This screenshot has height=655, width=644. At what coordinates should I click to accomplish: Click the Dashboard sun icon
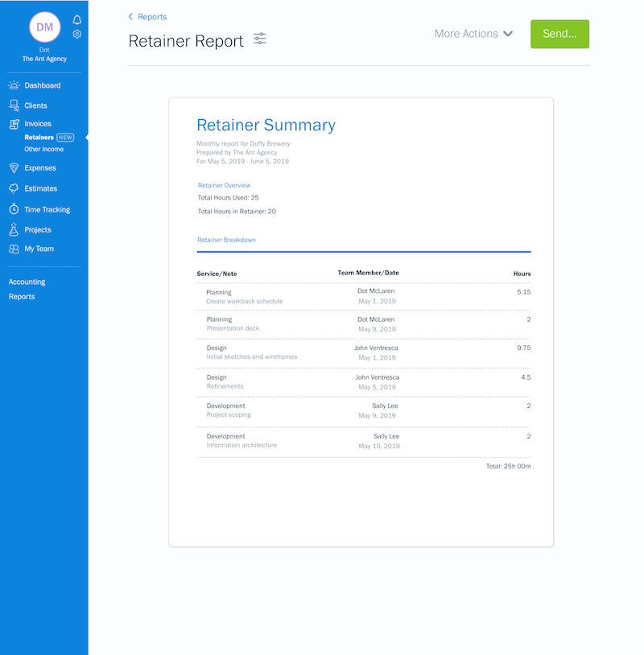point(14,85)
